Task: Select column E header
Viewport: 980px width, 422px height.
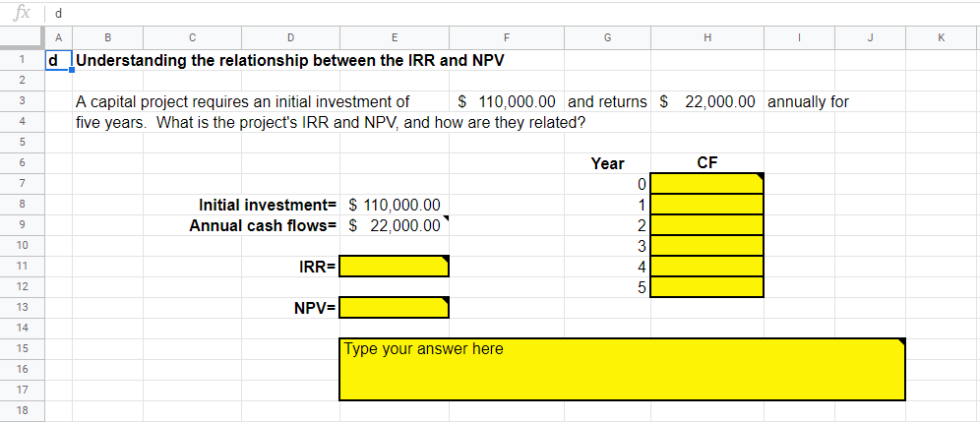Action: click(395, 37)
